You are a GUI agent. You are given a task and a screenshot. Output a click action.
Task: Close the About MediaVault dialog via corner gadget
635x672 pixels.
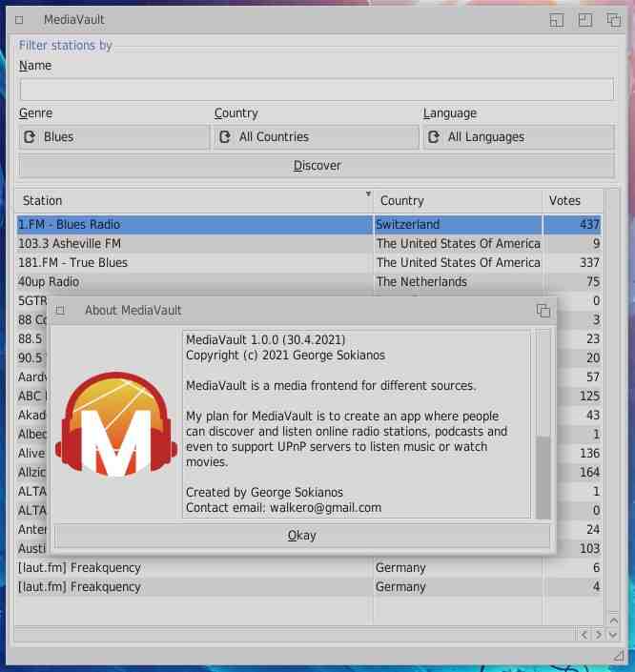coord(61,310)
